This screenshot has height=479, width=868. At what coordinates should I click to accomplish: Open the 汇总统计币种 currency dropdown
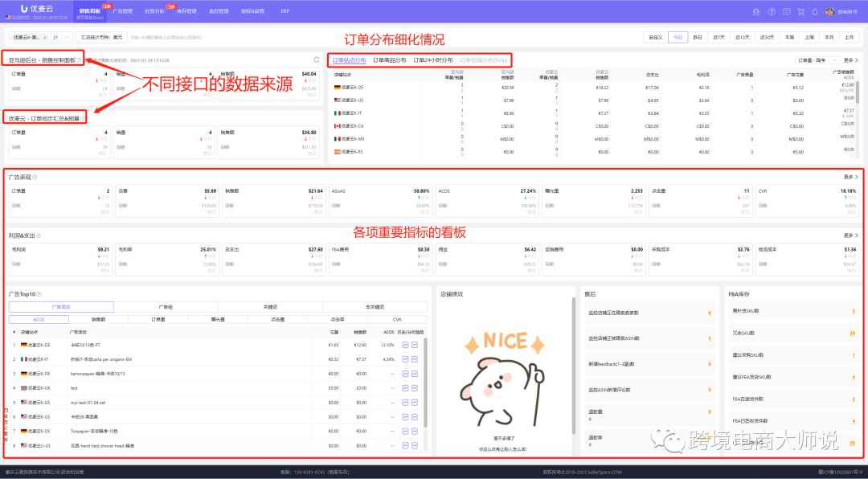point(101,37)
